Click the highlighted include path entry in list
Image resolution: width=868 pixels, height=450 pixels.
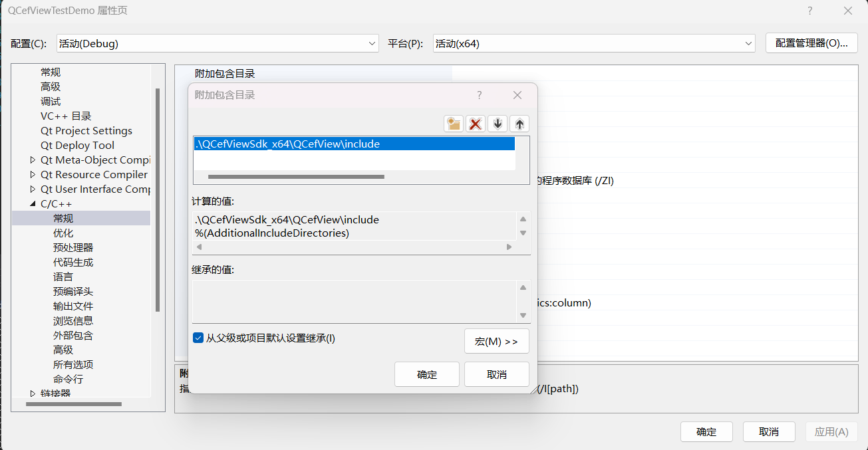pyautogui.click(x=355, y=144)
